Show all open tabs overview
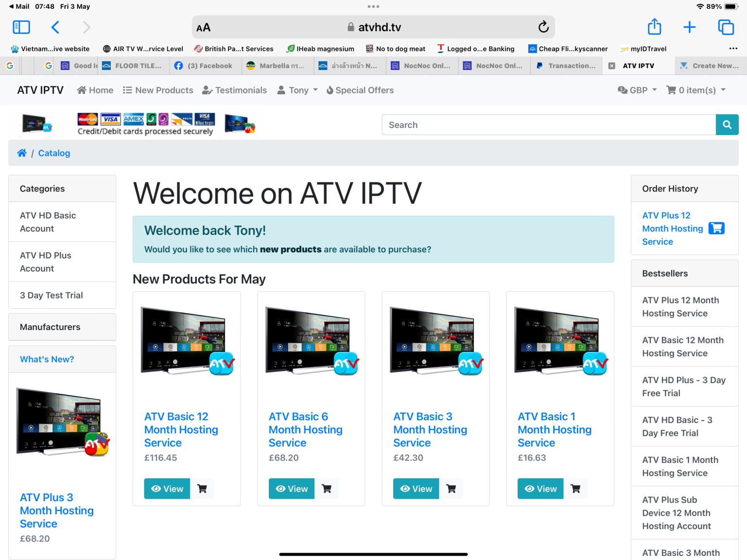Image resolution: width=747 pixels, height=560 pixels. coord(726,27)
